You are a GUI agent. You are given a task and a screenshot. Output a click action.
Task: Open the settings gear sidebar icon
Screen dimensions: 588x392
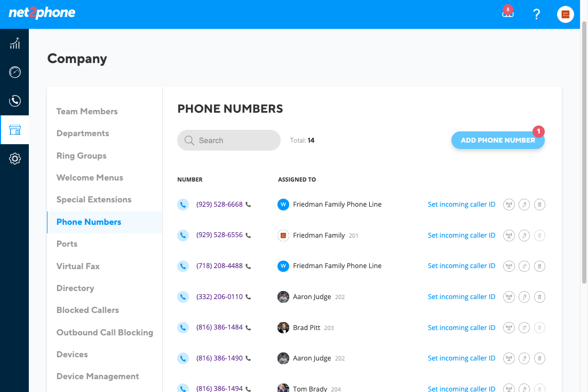tap(14, 159)
